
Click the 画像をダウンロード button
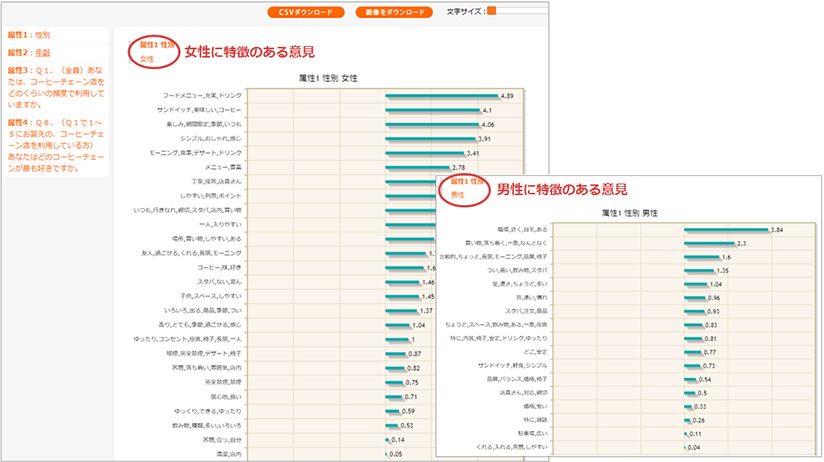(394, 12)
